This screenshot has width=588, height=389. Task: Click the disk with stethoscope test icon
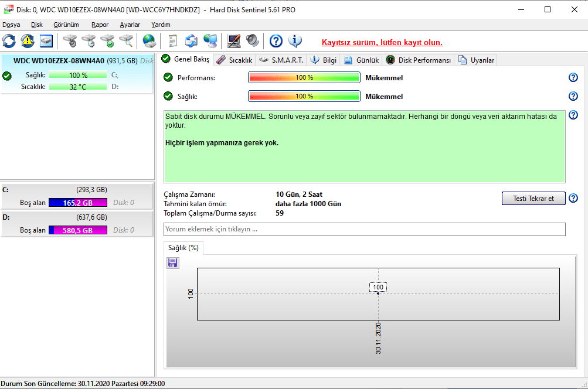pos(70,41)
